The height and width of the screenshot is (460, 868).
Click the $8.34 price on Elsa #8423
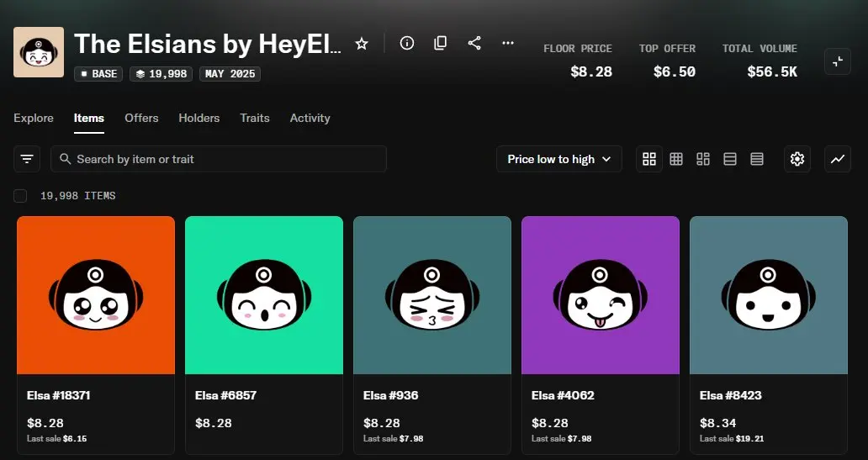tap(718, 423)
